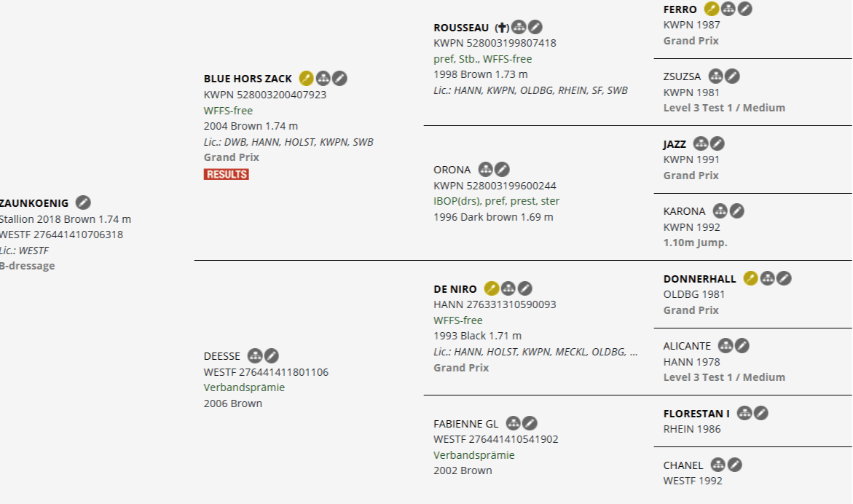Open the pedigree tree icon beside KARONA

click(x=720, y=210)
